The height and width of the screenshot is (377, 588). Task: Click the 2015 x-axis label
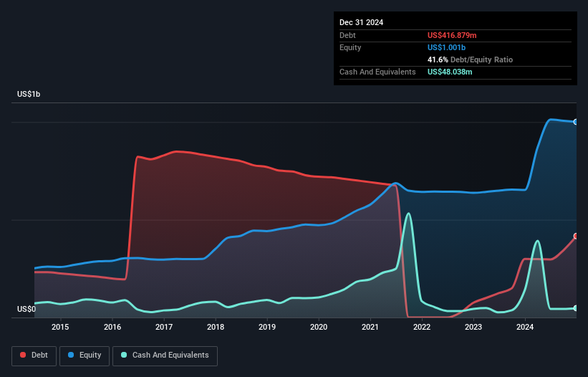pyautogui.click(x=60, y=327)
